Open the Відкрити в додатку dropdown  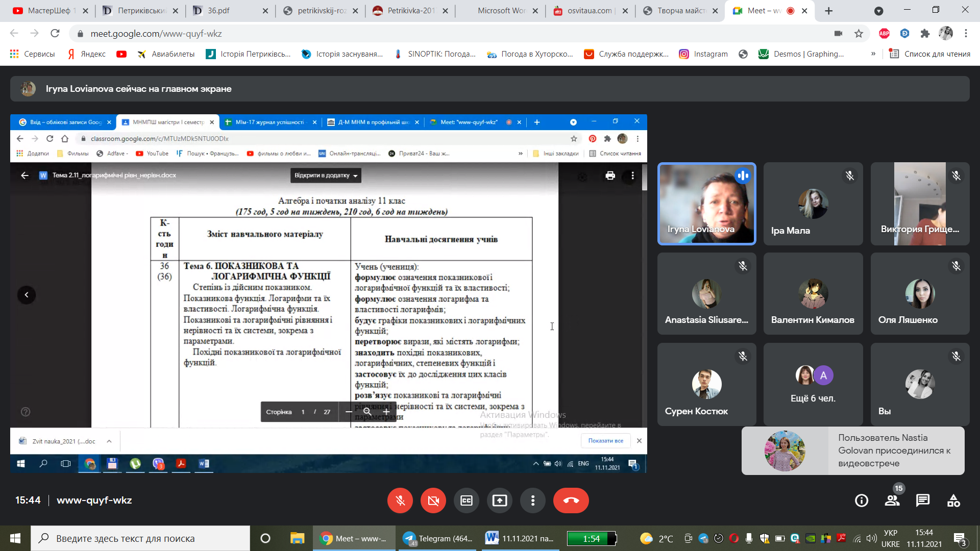[326, 176]
